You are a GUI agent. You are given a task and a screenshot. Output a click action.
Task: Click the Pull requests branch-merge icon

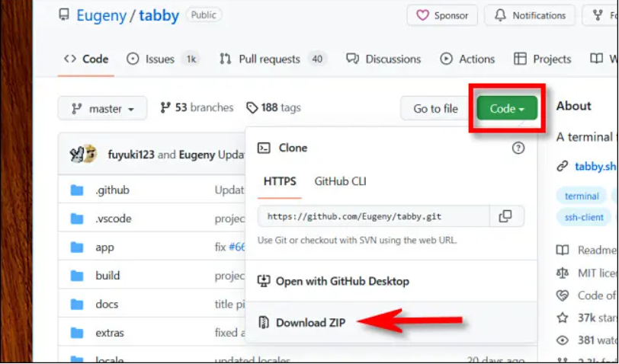[225, 59]
